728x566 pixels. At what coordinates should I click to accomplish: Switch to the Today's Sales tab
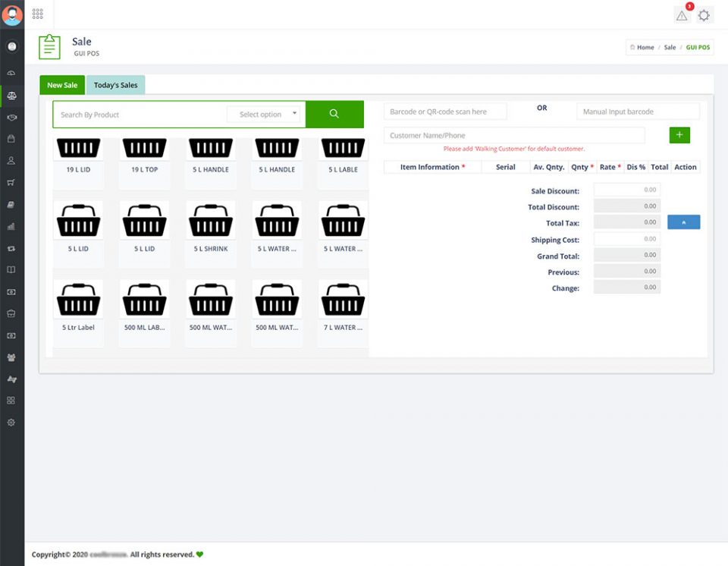click(x=115, y=85)
